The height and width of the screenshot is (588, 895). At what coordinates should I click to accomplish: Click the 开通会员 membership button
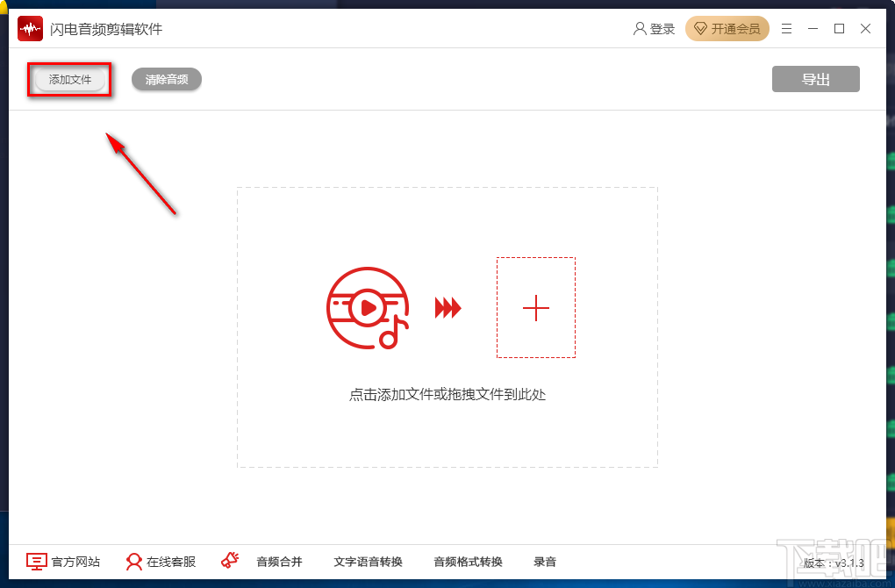tap(727, 28)
